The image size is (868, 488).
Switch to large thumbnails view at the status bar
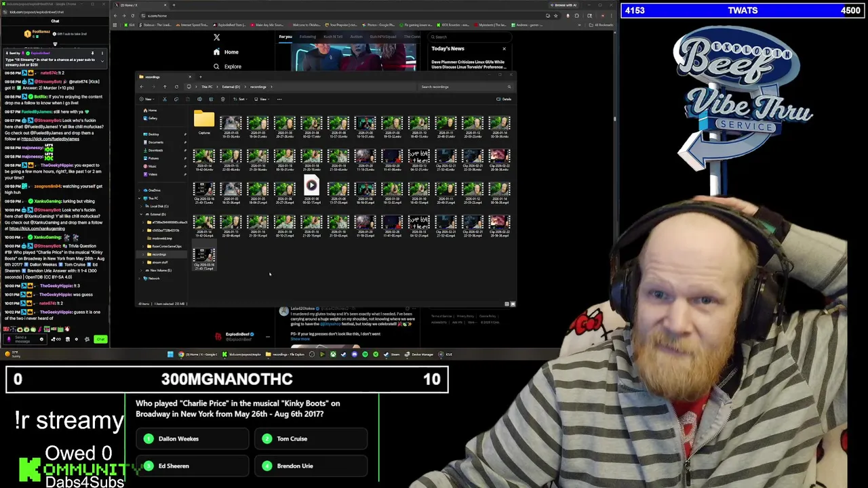click(513, 304)
